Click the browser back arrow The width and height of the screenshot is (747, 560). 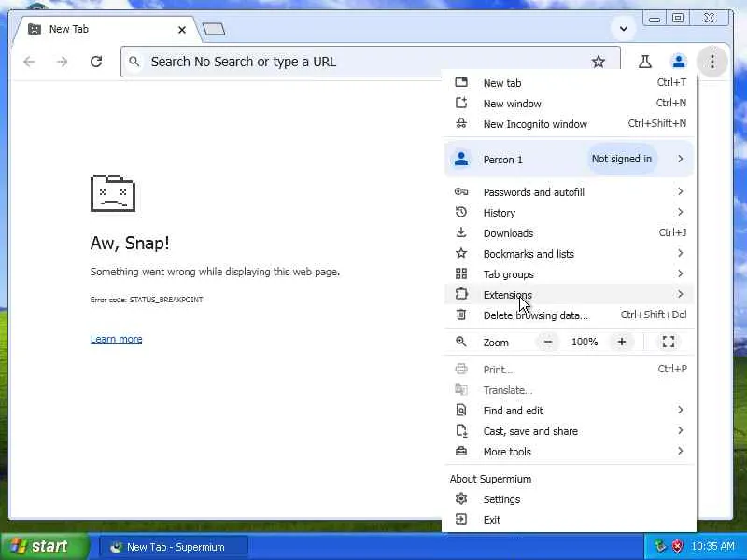[30, 62]
